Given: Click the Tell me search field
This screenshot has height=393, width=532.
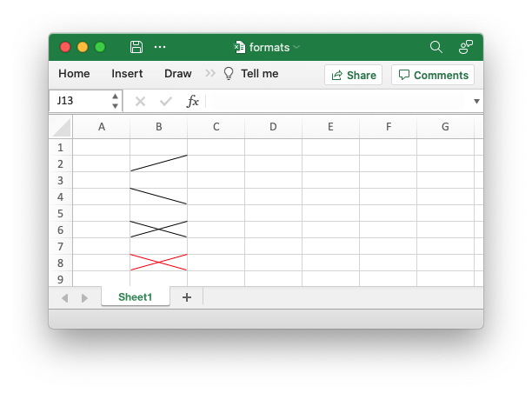Looking at the screenshot, I should point(260,74).
